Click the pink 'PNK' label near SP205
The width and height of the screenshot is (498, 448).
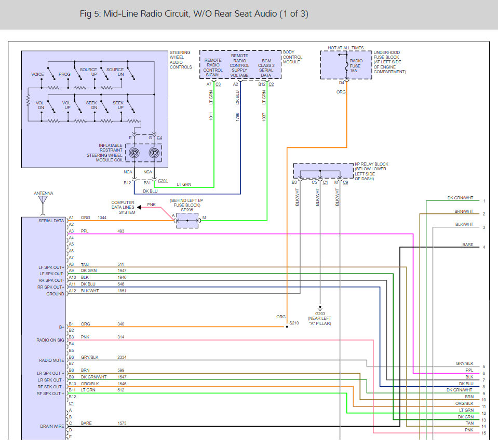click(x=151, y=205)
